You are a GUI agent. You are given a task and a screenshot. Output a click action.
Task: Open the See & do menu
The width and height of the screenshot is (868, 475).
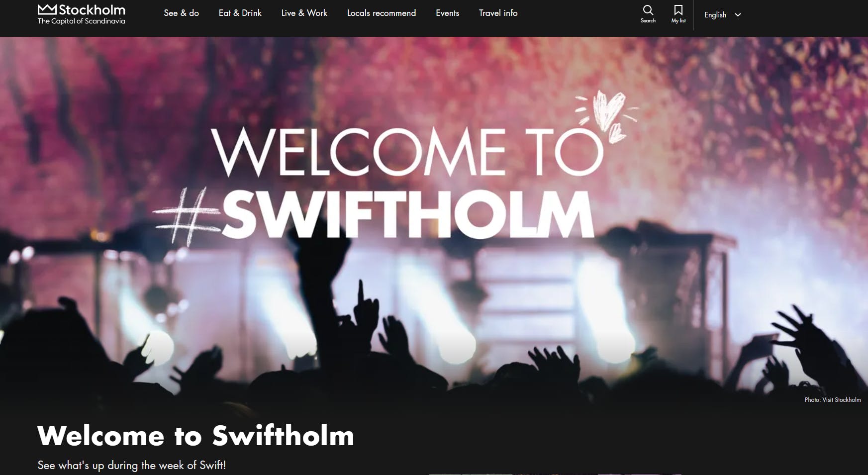[x=181, y=13]
